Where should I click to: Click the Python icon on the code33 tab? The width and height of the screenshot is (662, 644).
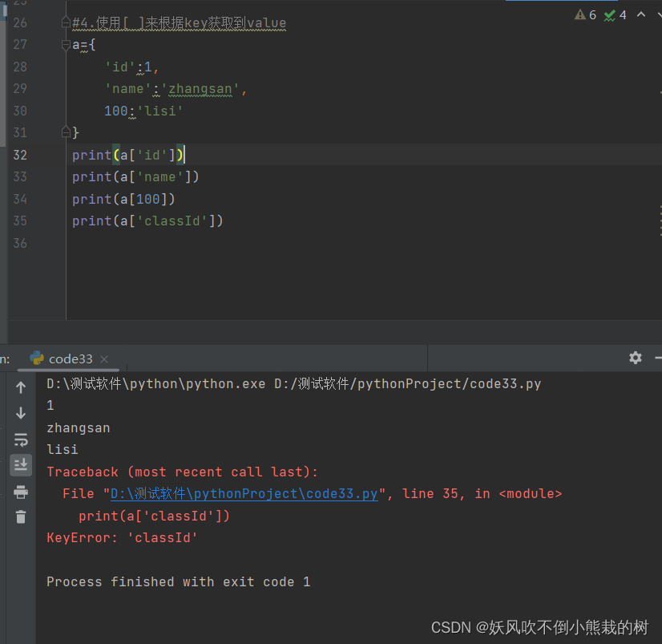37,358
